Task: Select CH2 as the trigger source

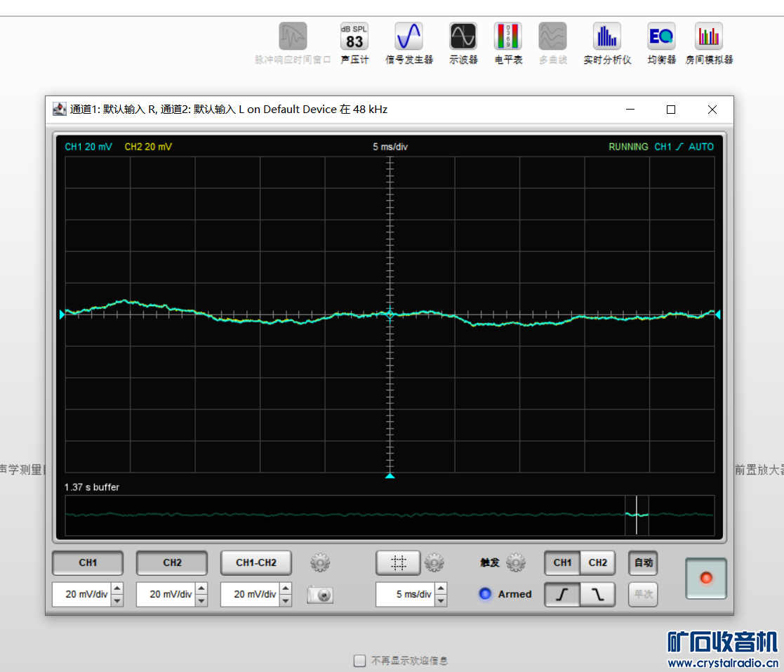Action: (x=597, y=562)
